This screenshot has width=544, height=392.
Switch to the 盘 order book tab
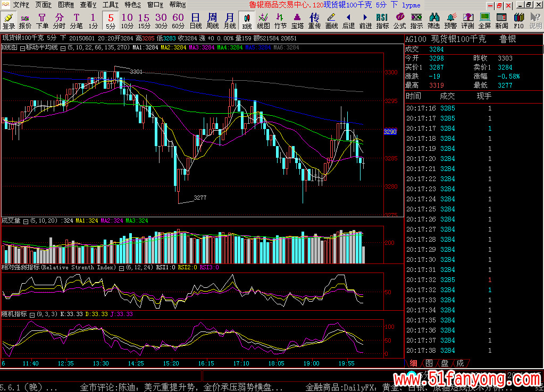tap(445, 363)
